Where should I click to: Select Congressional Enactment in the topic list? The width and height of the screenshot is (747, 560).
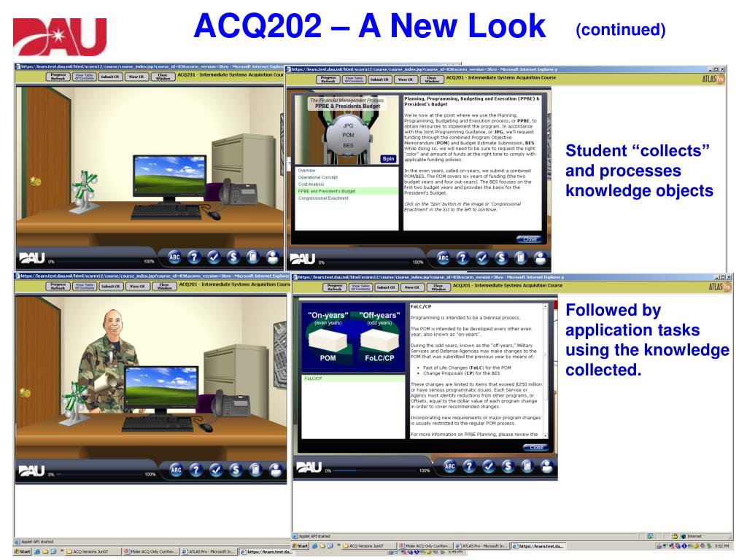(347, 198)
